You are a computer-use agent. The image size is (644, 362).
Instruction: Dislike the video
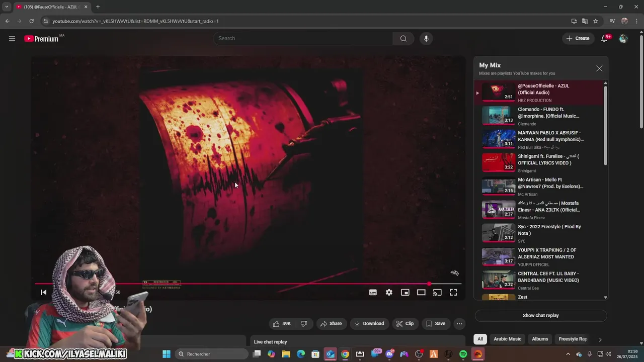click(304, 324)
